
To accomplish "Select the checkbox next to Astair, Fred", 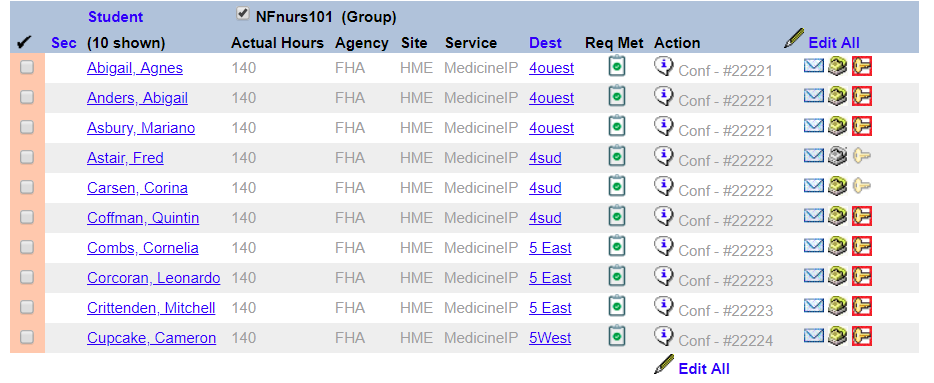I will click(27, 157).
